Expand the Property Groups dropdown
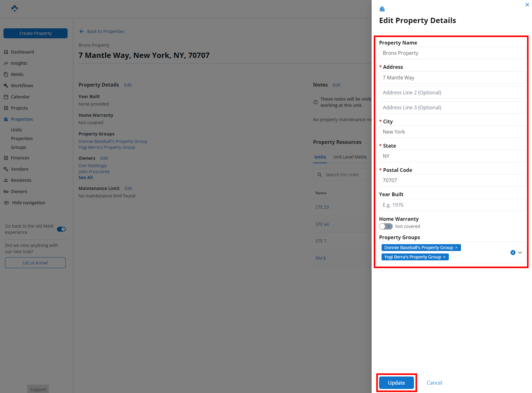Screen dimensions: 532x393 520,253
